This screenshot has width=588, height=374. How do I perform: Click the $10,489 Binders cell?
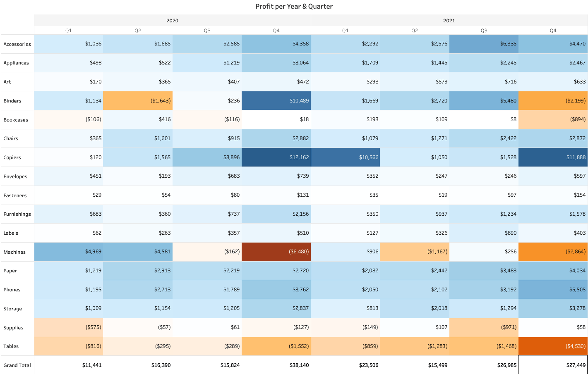coord(276,101)
